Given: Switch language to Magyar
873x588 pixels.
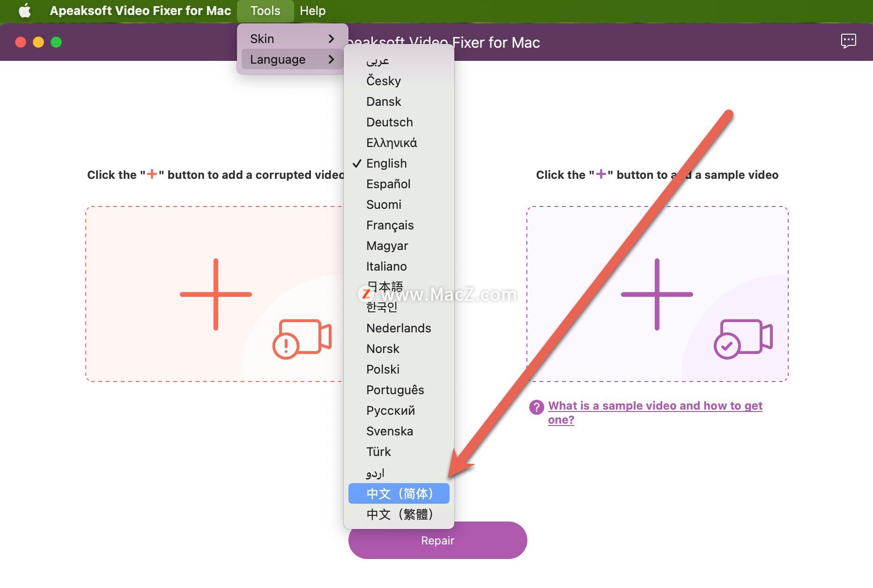Looking at the screenshot, I should [399, 246].
